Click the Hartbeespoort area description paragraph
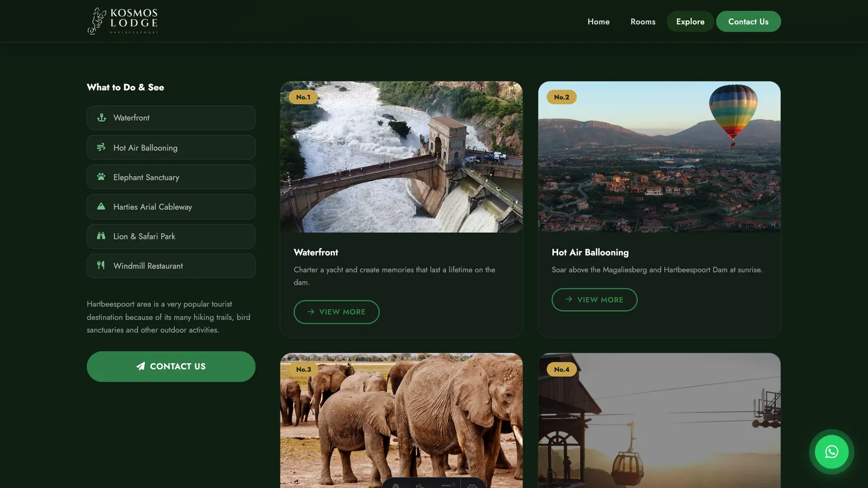The width and height of the screenshot is (868, 488). tap(169, 317)
